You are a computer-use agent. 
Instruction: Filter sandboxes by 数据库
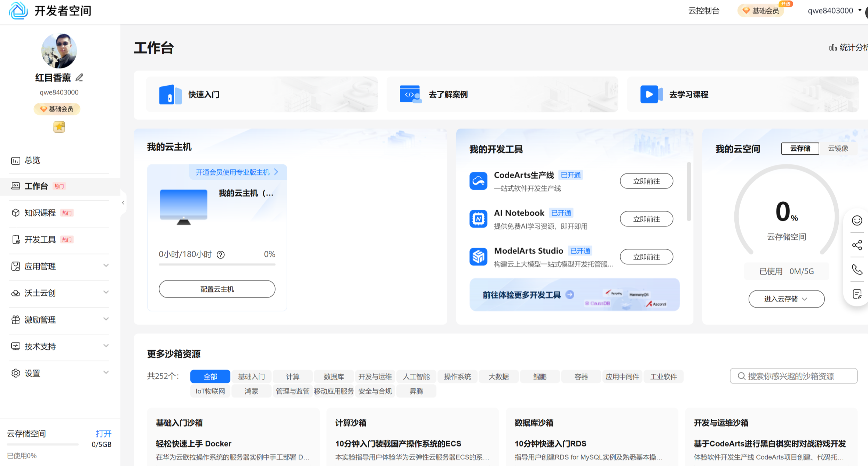pyautogui.click(x=334, y=376)
